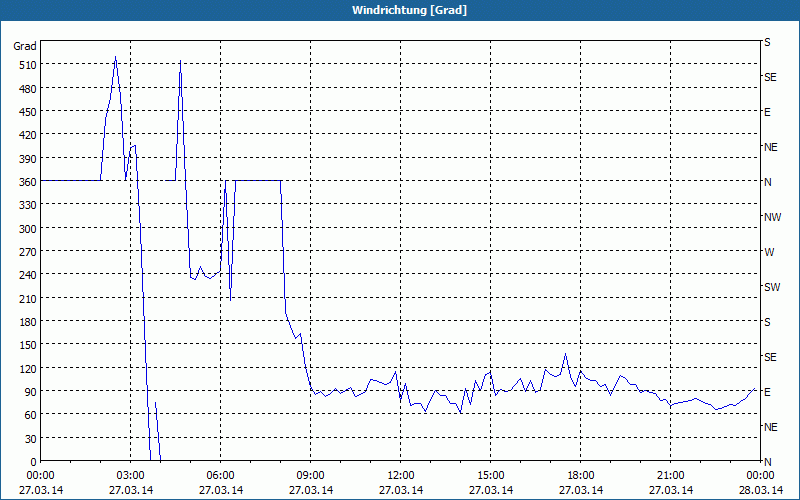Click the E compass label at the 450 gridline
Image resolution: width=800 pixels, height=500 pixels.
[767, 112]
